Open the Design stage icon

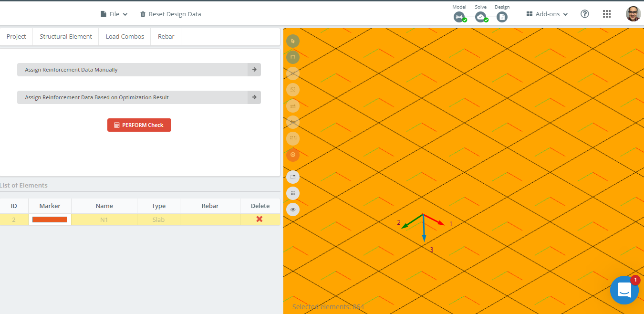(x=502, y=17)
